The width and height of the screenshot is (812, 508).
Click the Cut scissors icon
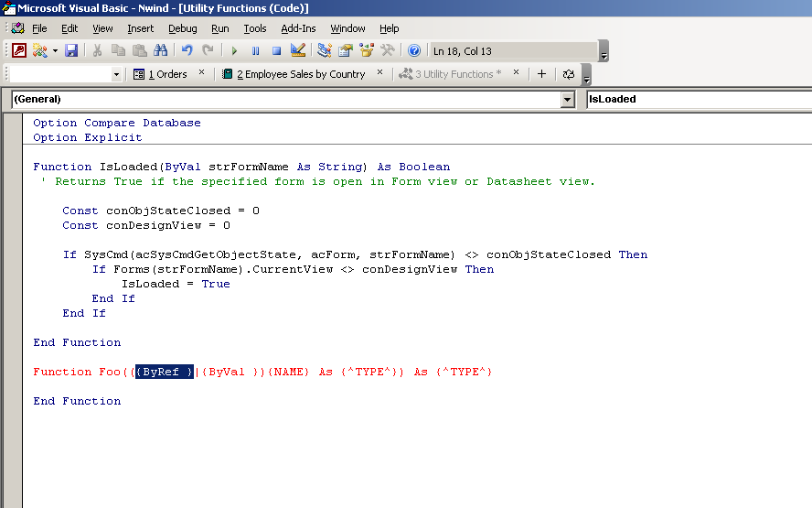97,50
